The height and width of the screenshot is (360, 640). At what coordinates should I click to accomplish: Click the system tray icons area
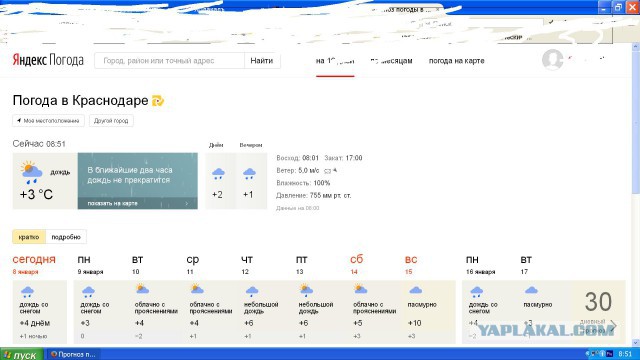tap(599, 354)
